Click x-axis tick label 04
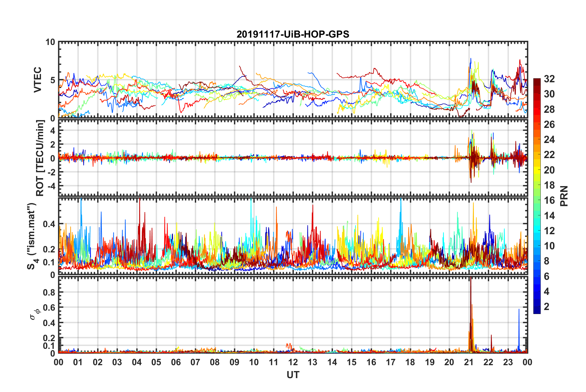This screenshot has width=586, height=392. click(137, 362)
